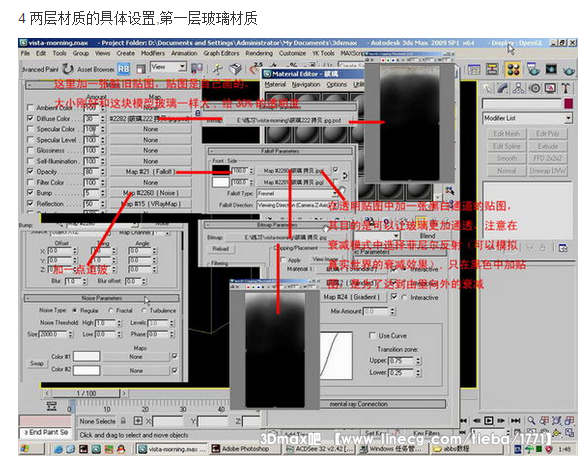
Task: Enable the Ambient Color map checkbox
Action: pos(30,107)
